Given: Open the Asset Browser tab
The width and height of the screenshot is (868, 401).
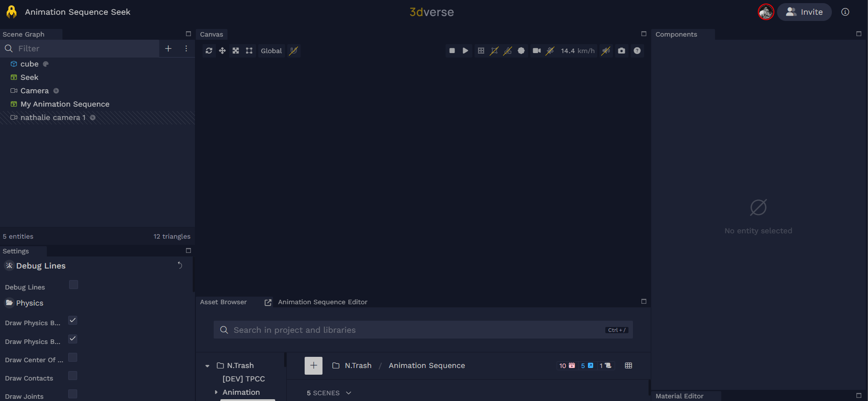Looking at the screenshot, I should [x=223, y=302].
